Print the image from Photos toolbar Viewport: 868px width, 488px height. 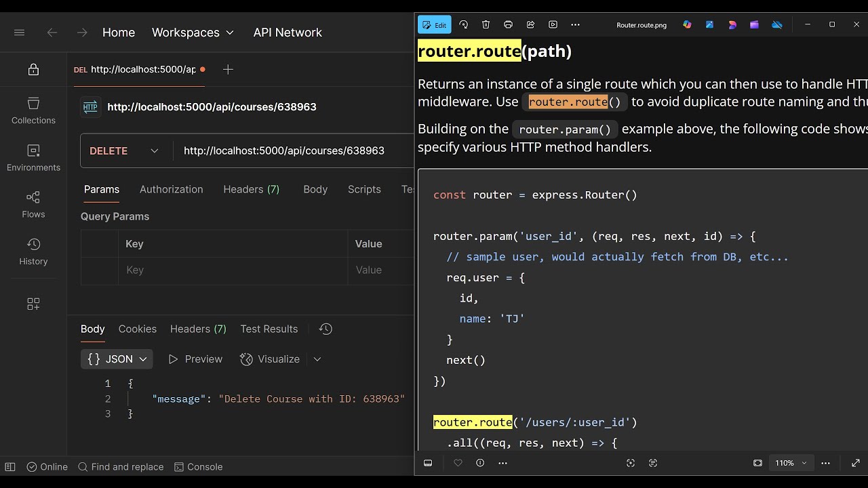[508, 24]
